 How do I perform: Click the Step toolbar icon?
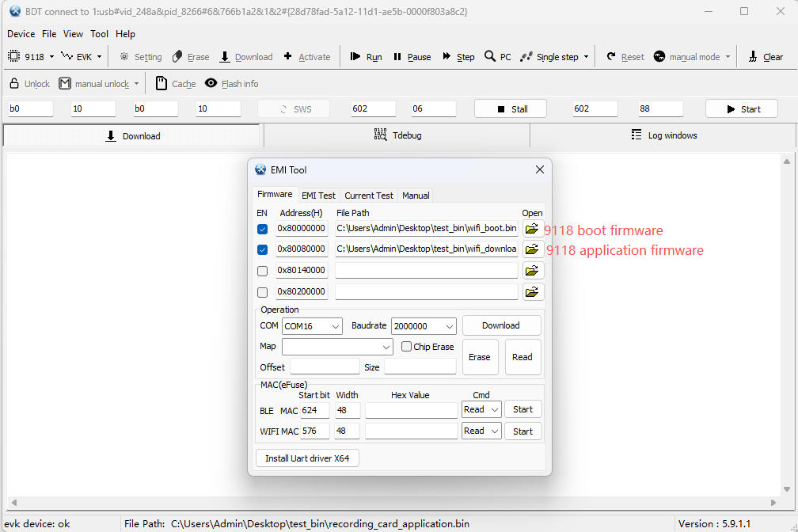(x=446, y=56)
